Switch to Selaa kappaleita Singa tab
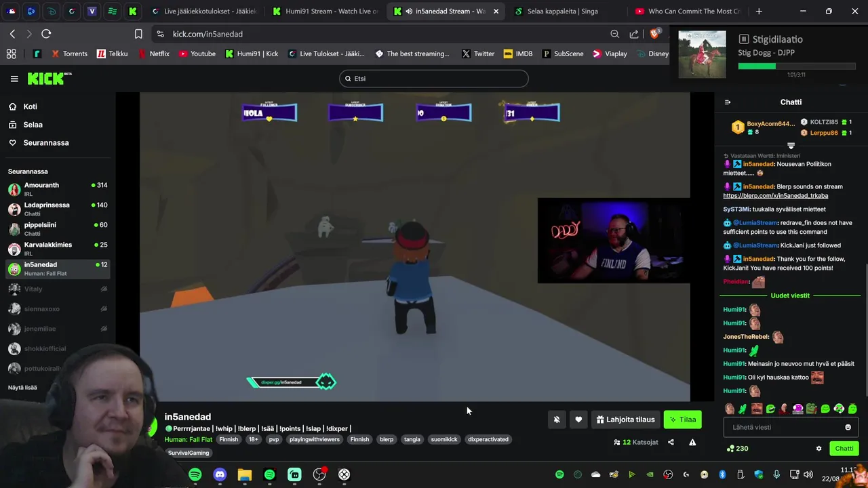The image size is (868, 488). click(x=563, y=12)
